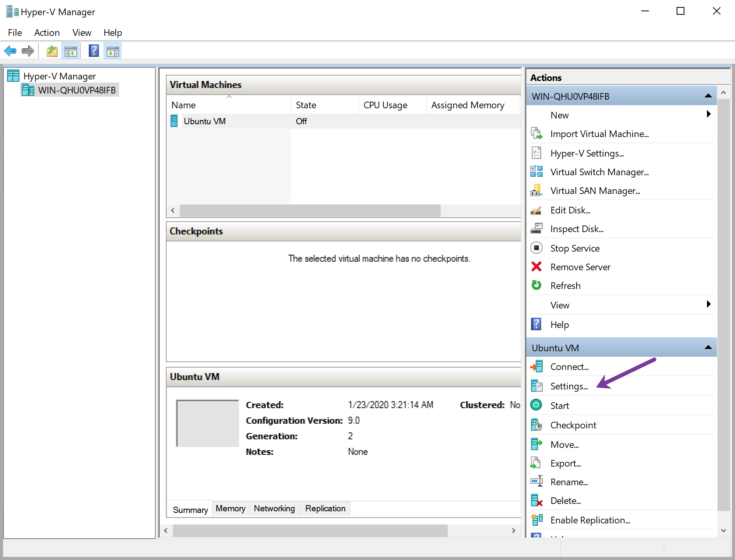Open Settings for Ubuntu VM

[x=569, y=386]
